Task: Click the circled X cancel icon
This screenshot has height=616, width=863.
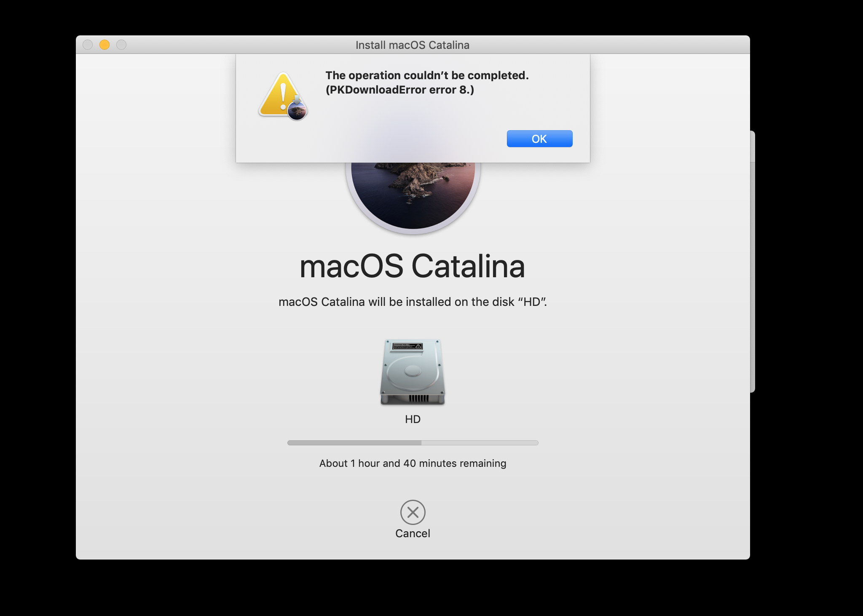Action: tap(413, 512)
